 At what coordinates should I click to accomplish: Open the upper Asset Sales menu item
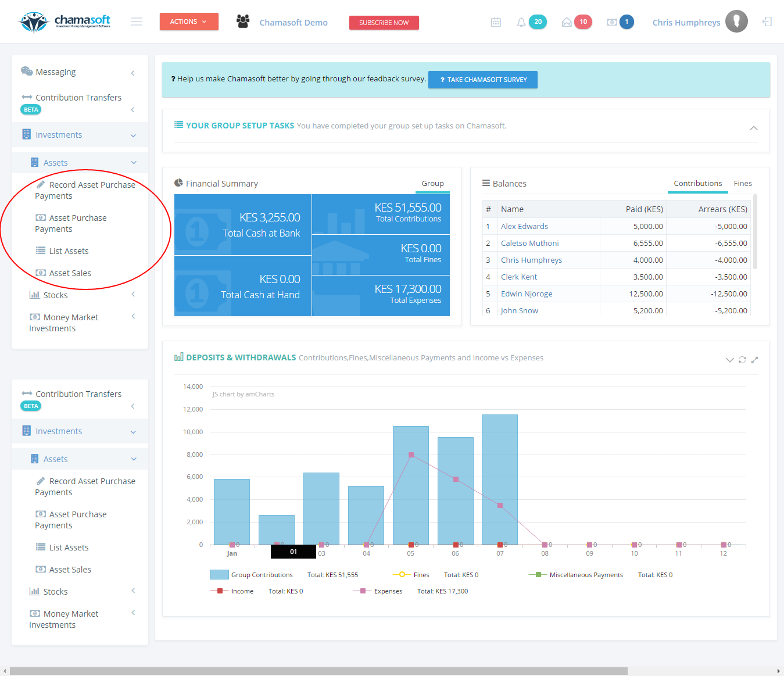[63, 273]
